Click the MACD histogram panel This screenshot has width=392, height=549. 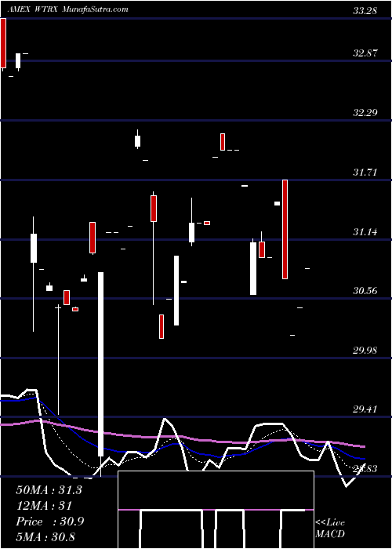(x=216, y=510)
